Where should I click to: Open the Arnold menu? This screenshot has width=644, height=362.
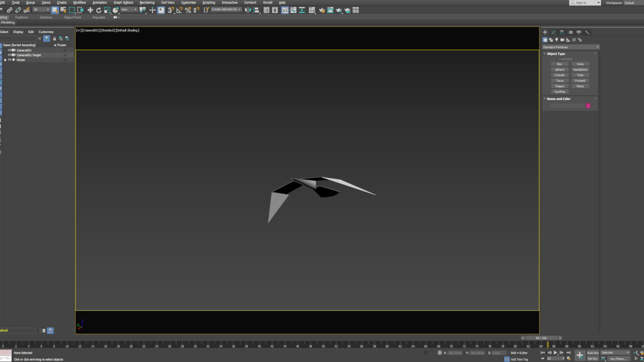point(267,2)
